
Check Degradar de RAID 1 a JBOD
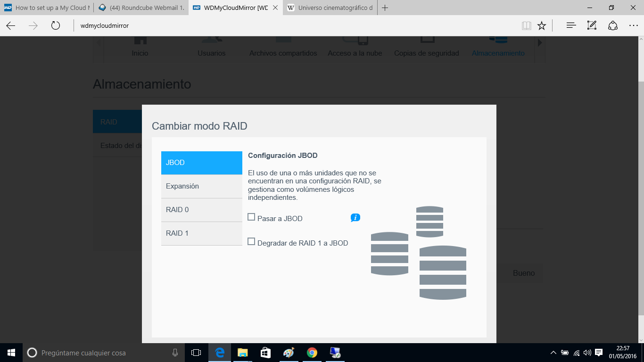click(251, 242)
